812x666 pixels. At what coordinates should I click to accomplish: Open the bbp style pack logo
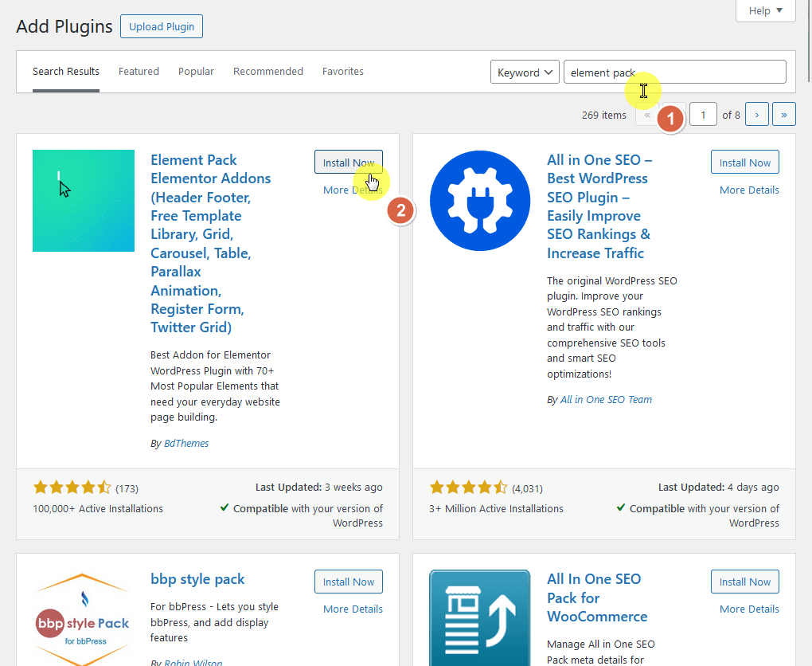click(x=83, y=617)
